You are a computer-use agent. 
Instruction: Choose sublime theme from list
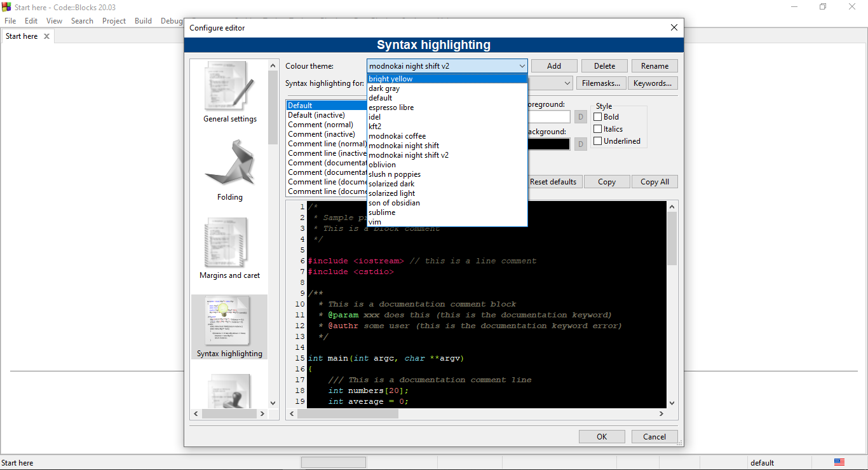447,212
